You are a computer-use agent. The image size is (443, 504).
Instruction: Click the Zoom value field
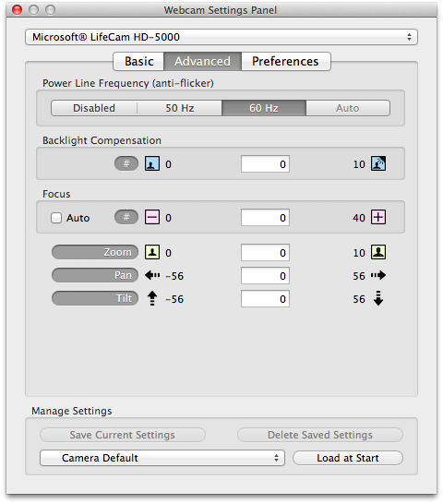pos(265,253)
